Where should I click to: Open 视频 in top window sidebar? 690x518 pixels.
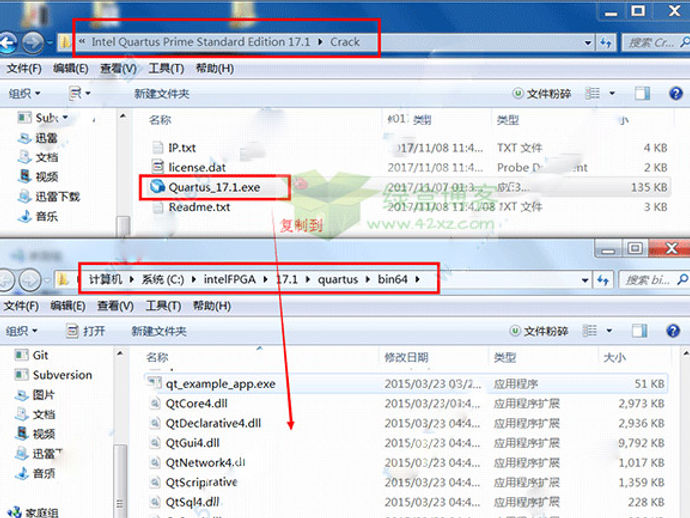[x=38, y=176]
